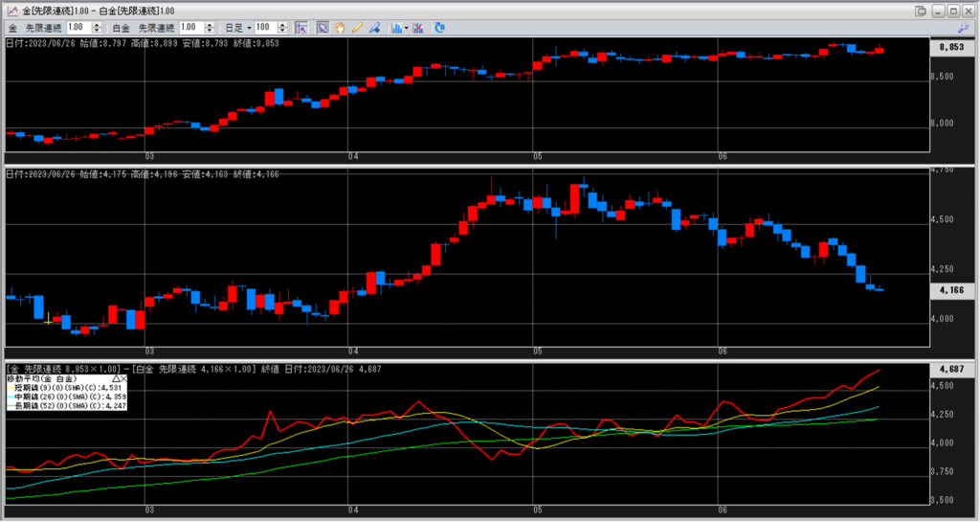Click the yellow 短期線 line swatch
This screenshot has width=980, height=522.
coord(10,387)
